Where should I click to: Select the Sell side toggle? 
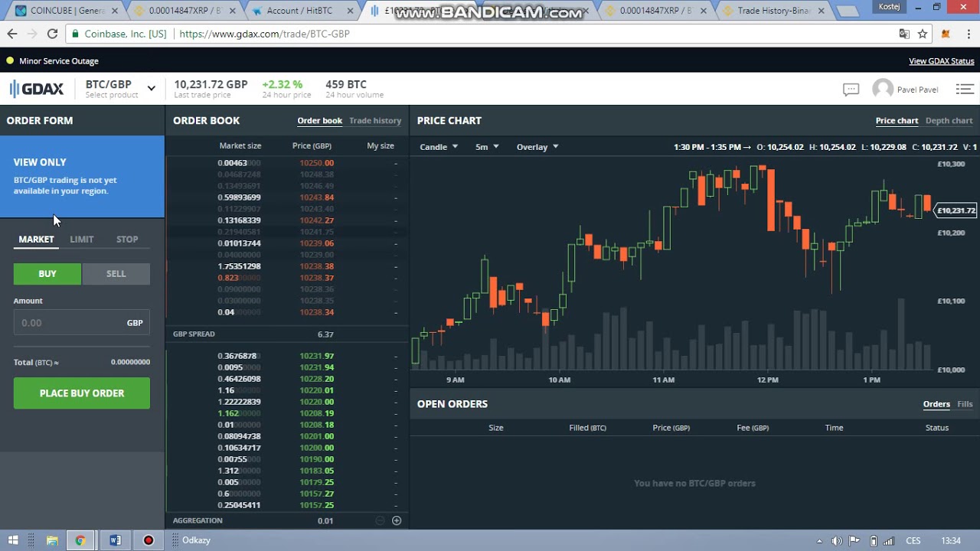(116, 274)
